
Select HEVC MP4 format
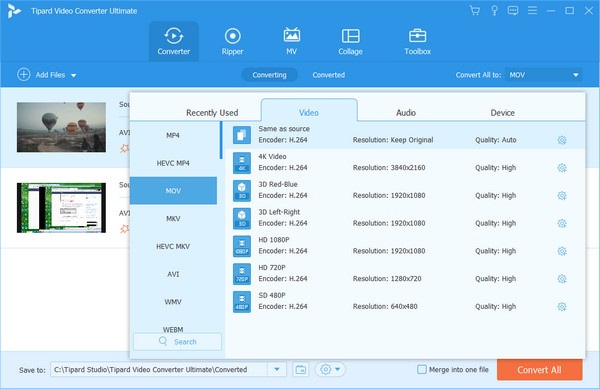coord(173,163)
